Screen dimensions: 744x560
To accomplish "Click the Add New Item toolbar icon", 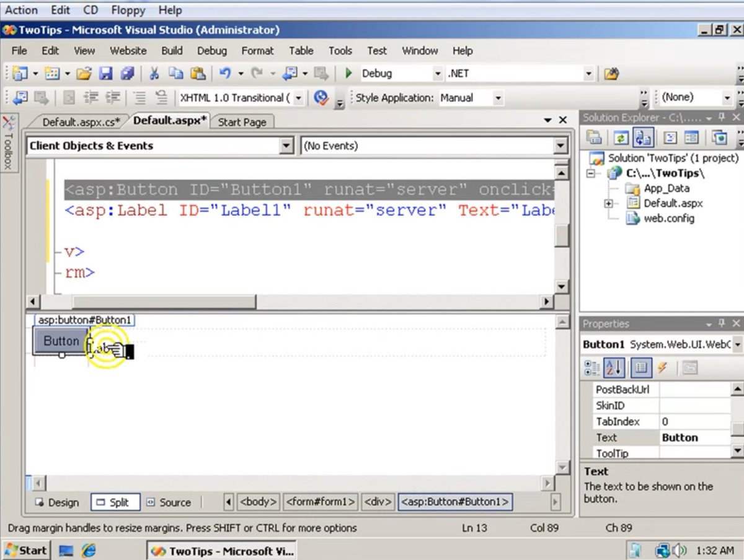I will click(52, 73).
